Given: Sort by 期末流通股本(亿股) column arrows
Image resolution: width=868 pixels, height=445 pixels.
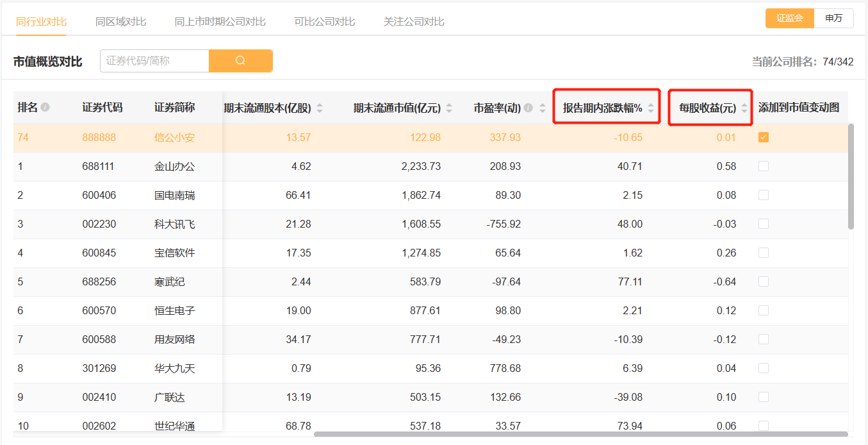Looking at the screenshot, I should [320, 108].
